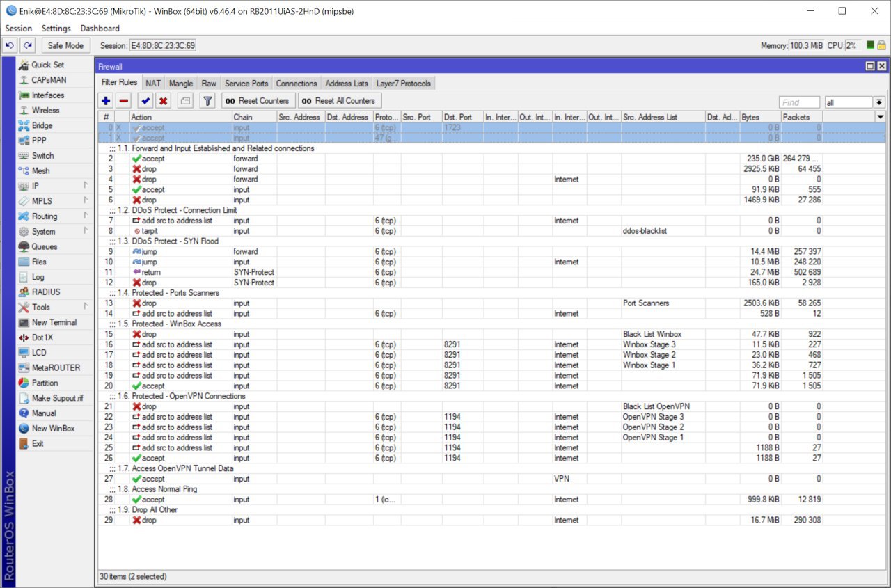
Task: Click the padlock icon near CPU indicator
Action: [881, 45]
